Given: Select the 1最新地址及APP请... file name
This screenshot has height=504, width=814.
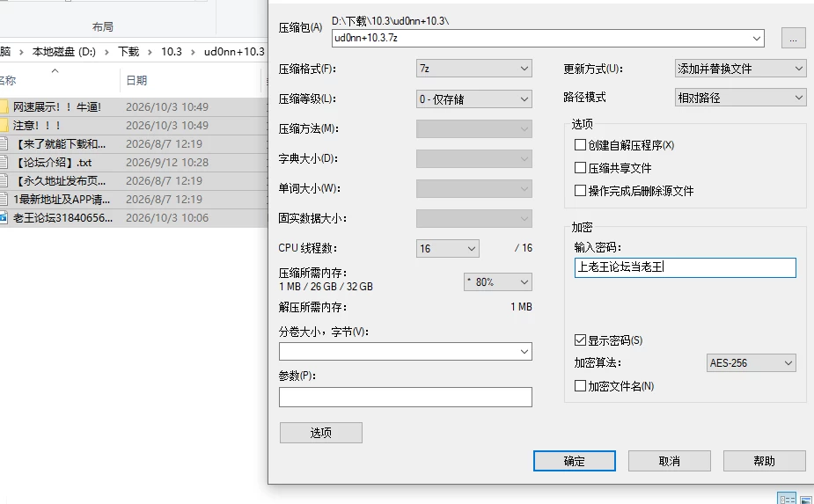Looking at the screenshot, I should [x=62, y=200].
